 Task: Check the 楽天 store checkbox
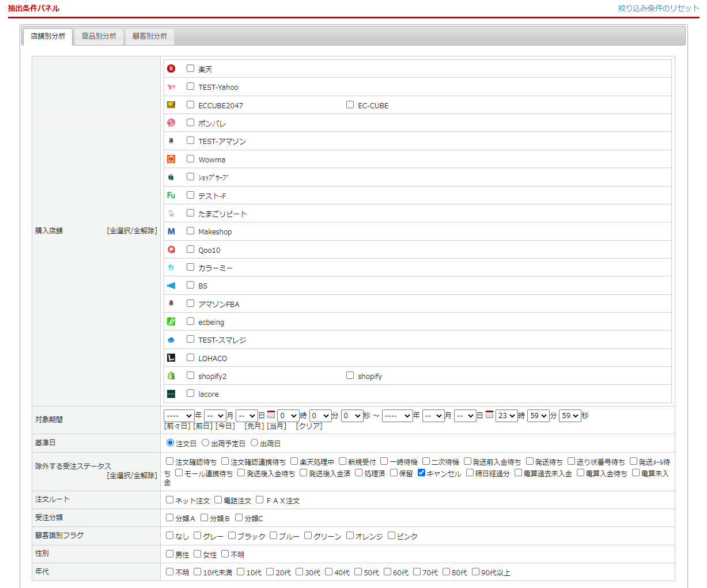190,69
